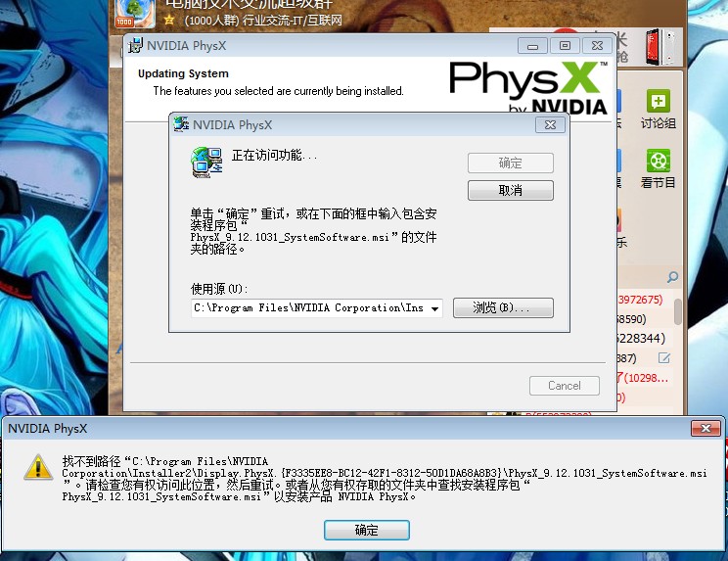Click the greyed 确定 button in the source dialog
This screenshot has height=561, width=728.
coord(510,163)
